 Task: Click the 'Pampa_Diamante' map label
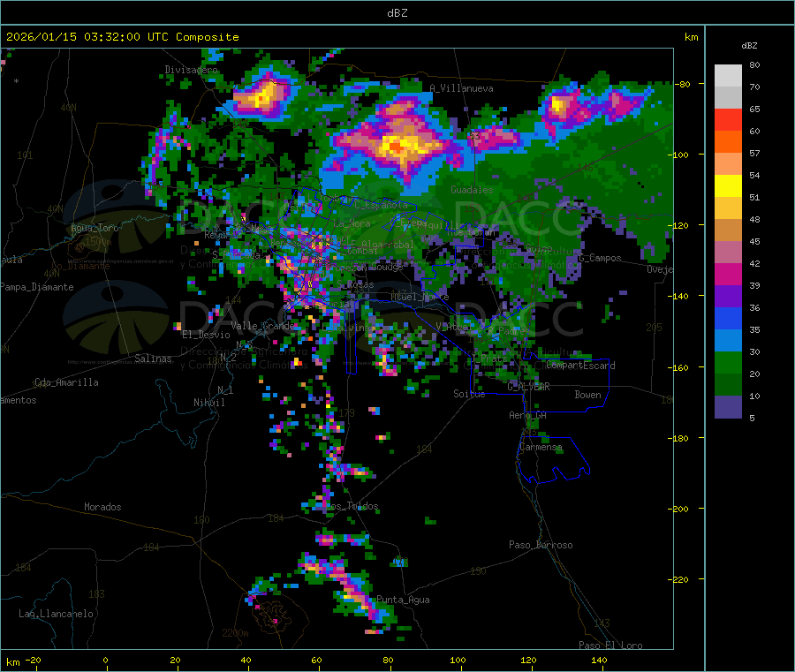pyautogui.click(x=37, y=287)
